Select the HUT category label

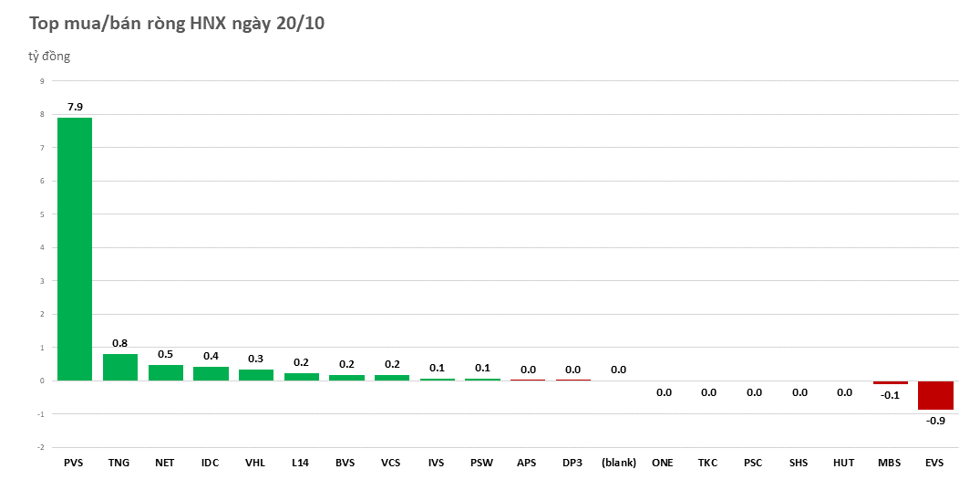(843, 463)
